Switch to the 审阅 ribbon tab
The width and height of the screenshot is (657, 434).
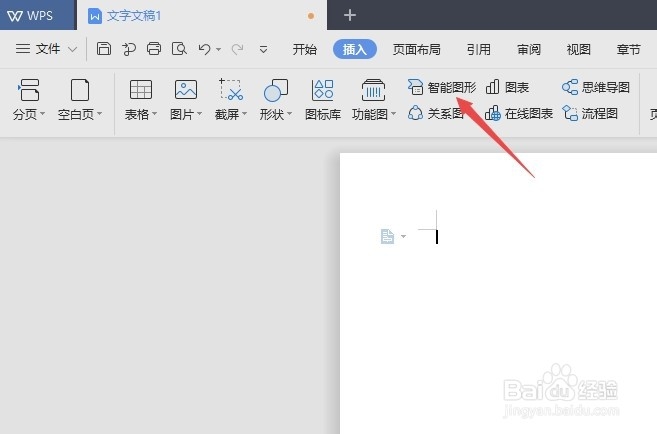pos(529,49)
